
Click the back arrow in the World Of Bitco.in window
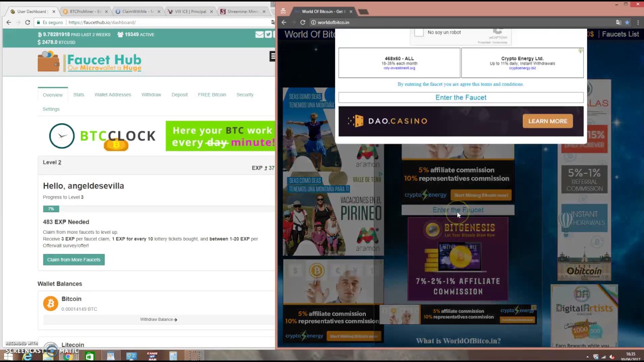(284, 22)
